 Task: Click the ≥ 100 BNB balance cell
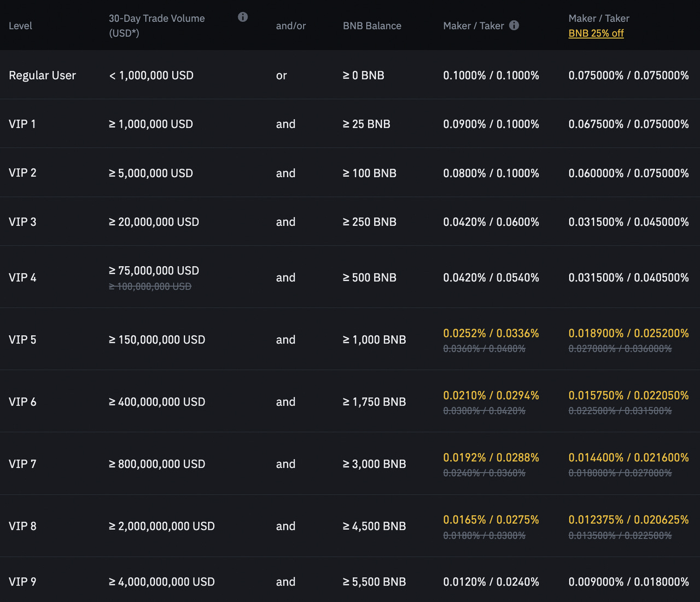pyautogui.click(x=370, y=173)
